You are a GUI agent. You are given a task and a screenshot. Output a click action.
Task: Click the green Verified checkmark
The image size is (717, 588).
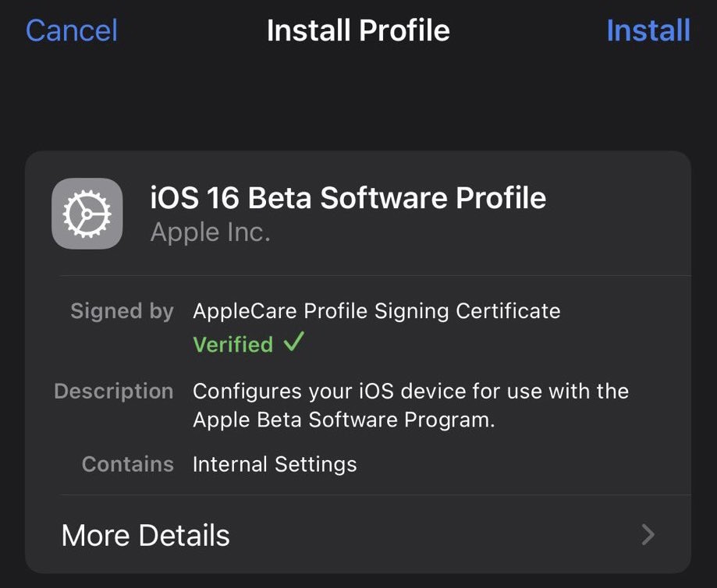pyautogui.click(x=293, y=343)
